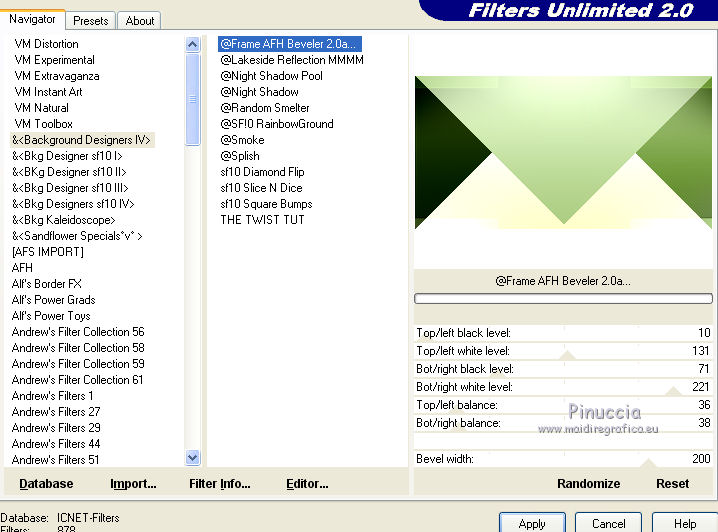
Task: Click the Database button
Action: point(46,483)
